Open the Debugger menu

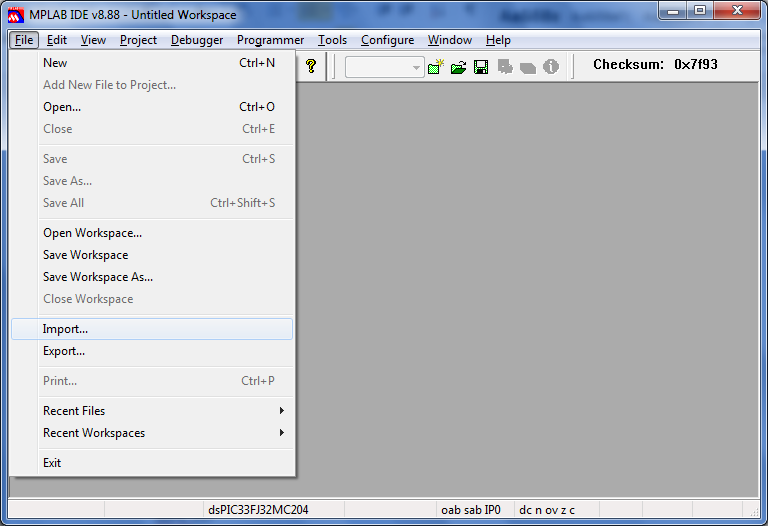pos(197,40)
